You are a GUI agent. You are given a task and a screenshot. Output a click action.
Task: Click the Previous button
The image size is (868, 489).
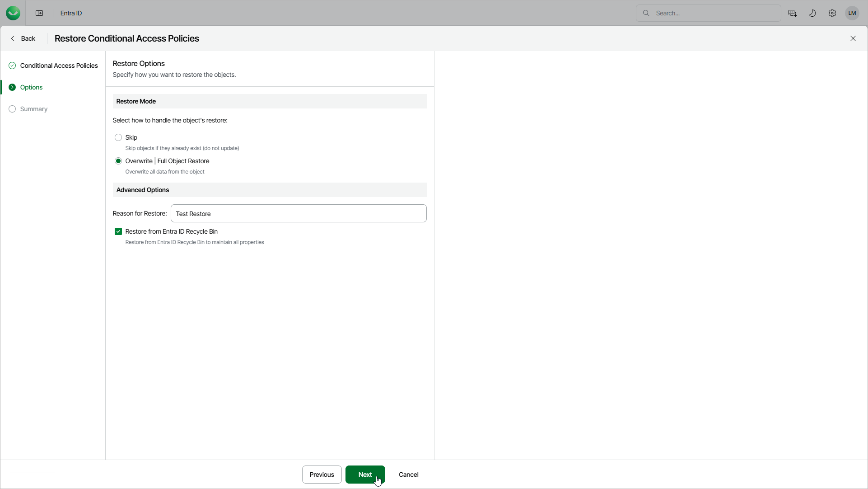(x=322, y=475)
